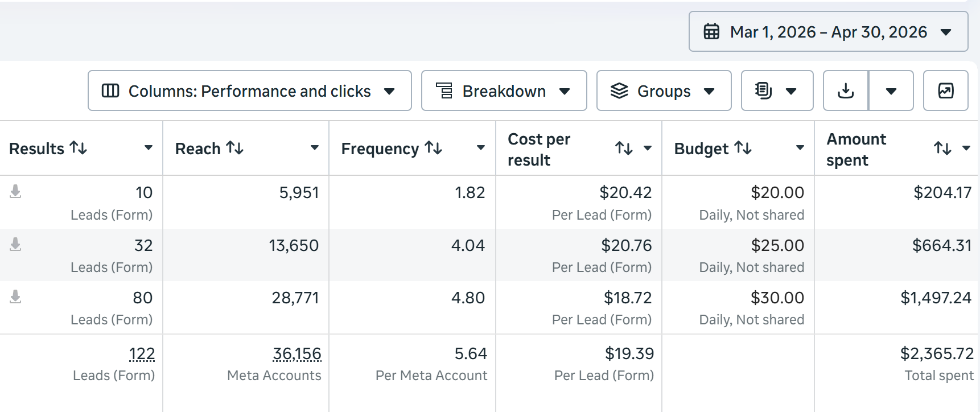Click results value 10 Leads
The width and height of the screenshot is (980, 412).
144,192
